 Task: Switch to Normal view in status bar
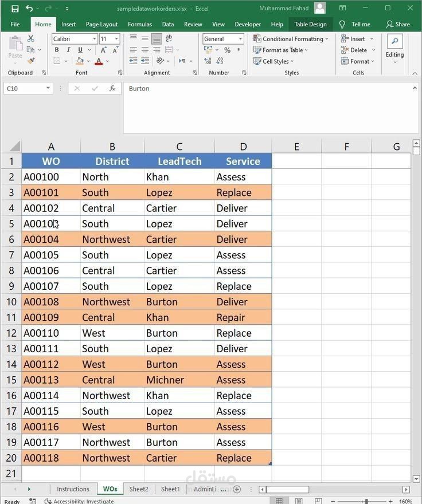pos(279,501)
